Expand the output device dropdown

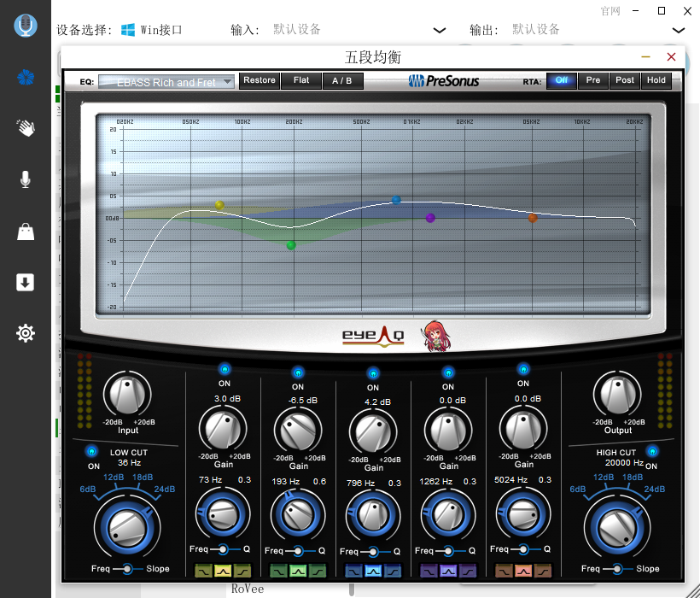tap(679, 30)
